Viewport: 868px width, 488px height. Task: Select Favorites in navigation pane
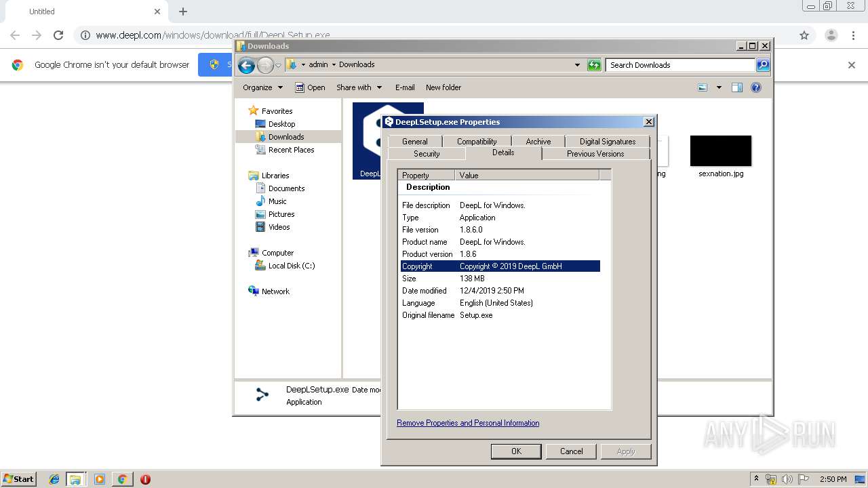coord(277,111)
